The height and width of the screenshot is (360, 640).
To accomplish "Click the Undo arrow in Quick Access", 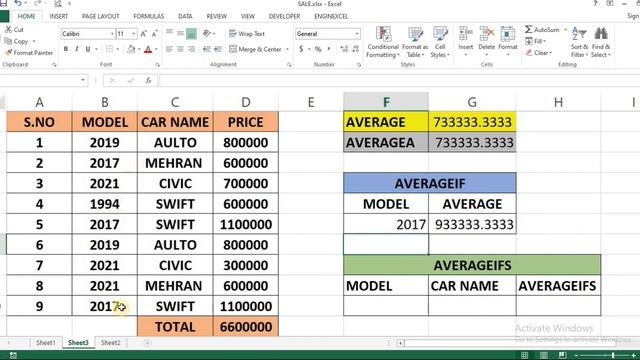I will [18, 4].
